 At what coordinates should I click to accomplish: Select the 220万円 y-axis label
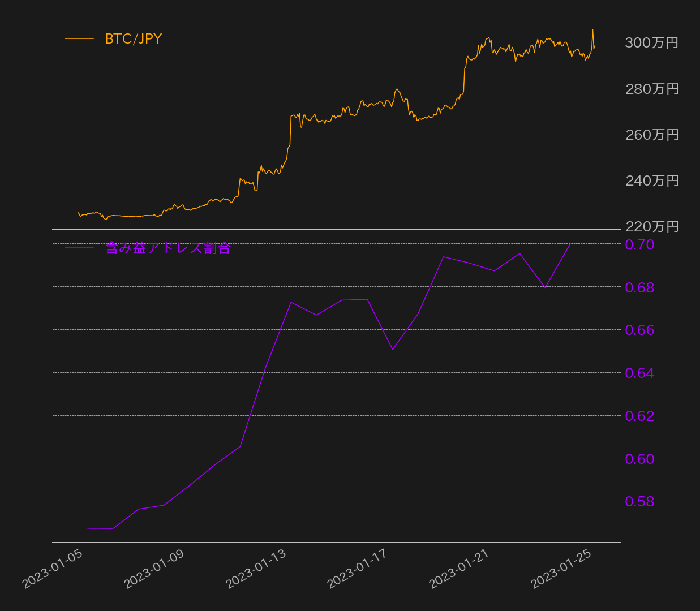(651, 226)
